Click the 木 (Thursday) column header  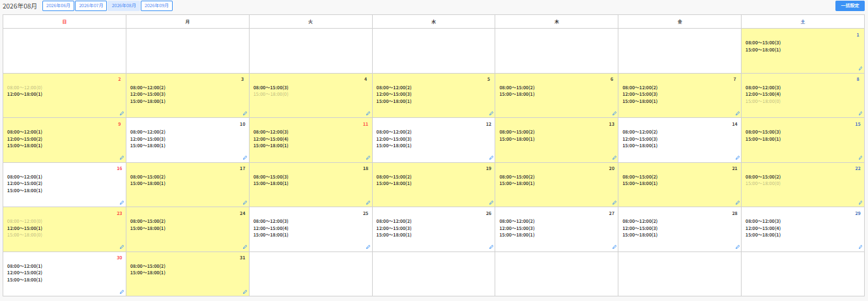[x=557, y=21]
